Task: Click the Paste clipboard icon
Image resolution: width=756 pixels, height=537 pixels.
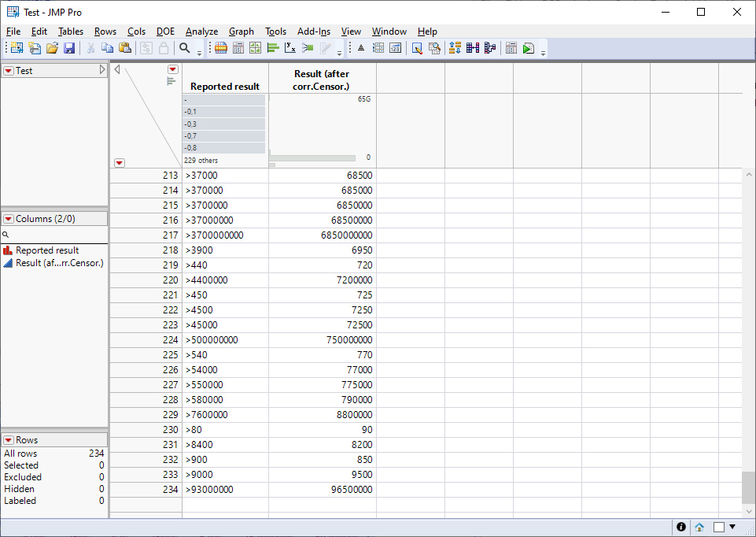Action: (x=124, y=48)
